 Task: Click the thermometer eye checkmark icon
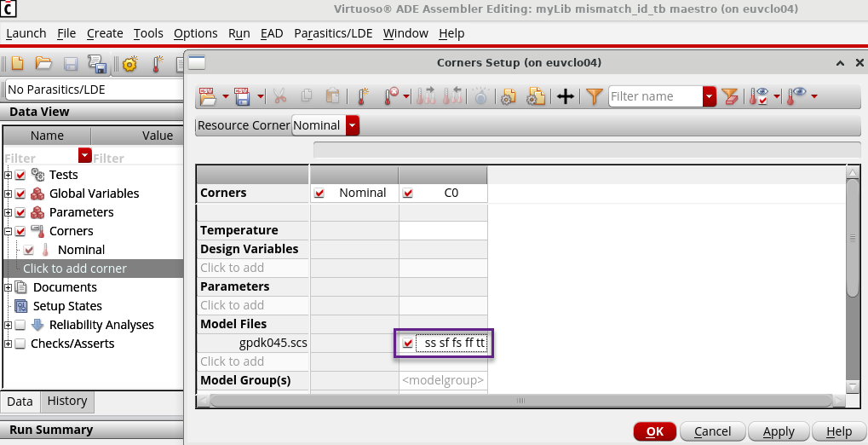click(760, 96)
